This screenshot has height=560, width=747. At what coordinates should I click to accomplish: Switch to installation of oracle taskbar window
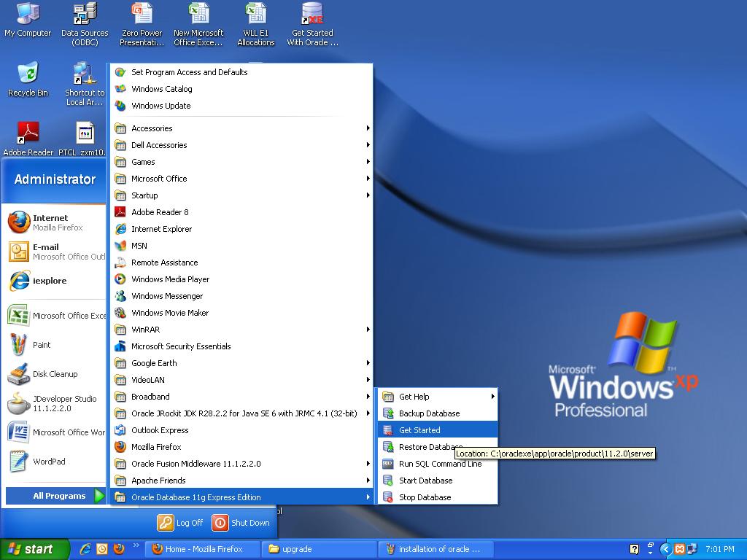(436, 549)
